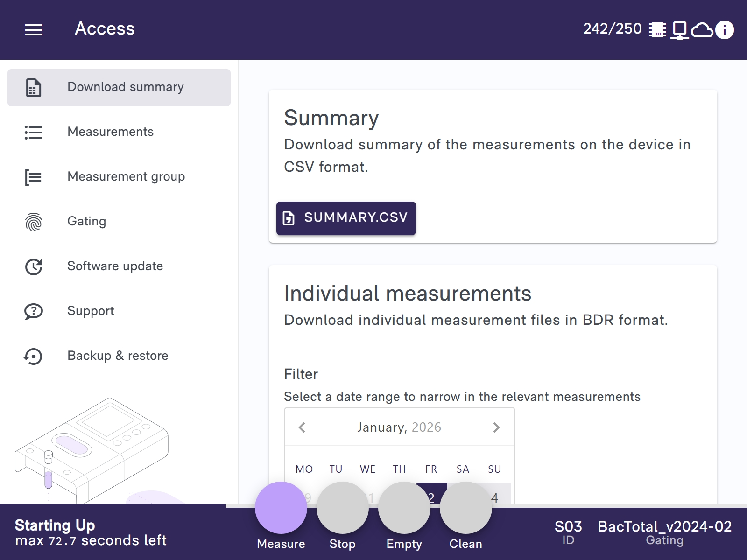Go to previous month in calendar
747x560 pixels.
[x=302, y=427]
